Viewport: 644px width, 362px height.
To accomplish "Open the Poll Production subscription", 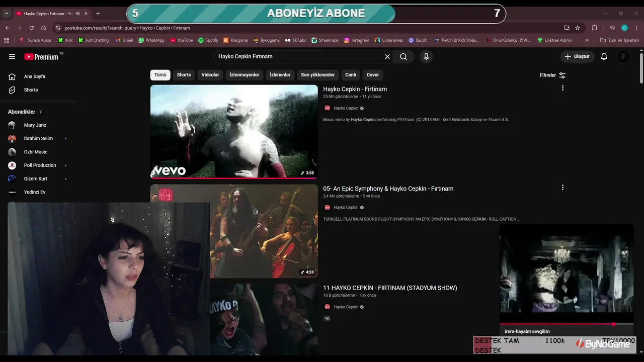I will pos(40,165).
